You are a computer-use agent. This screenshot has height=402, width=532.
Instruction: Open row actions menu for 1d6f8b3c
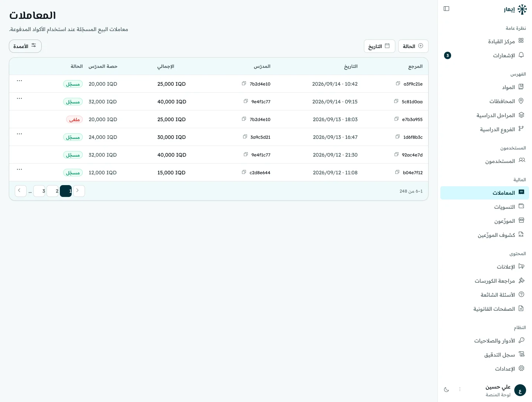click(20, 134)
